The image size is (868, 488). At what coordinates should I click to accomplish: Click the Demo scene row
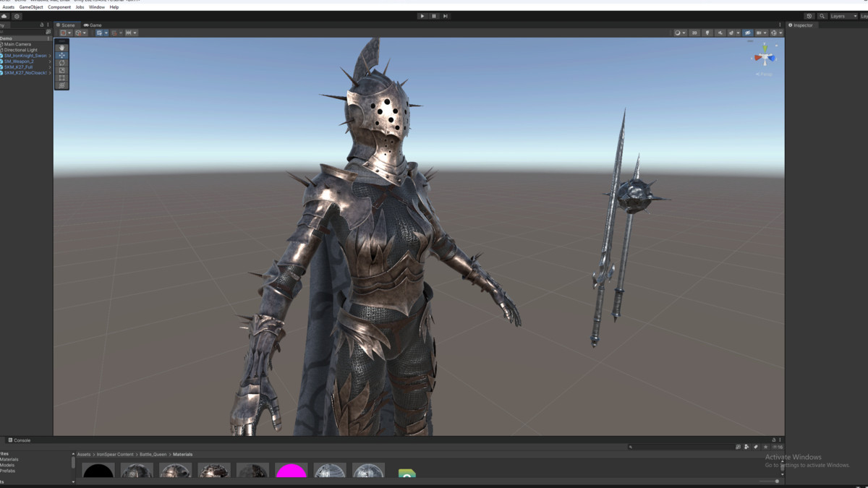pos(26,38)
